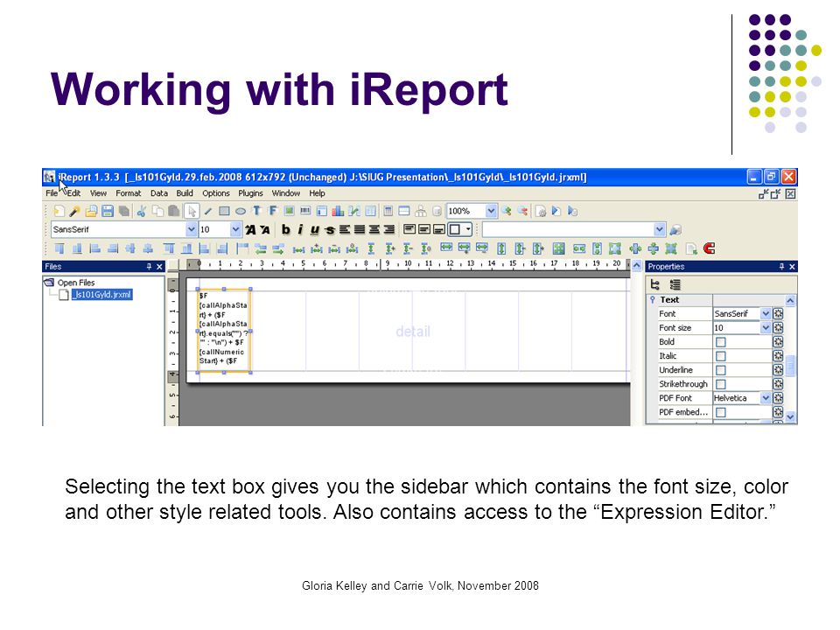The width and height of the screenshot is (840, 630).
Task: Open the SansSerif font toolbar dropdown
Action: click(192, 230)
